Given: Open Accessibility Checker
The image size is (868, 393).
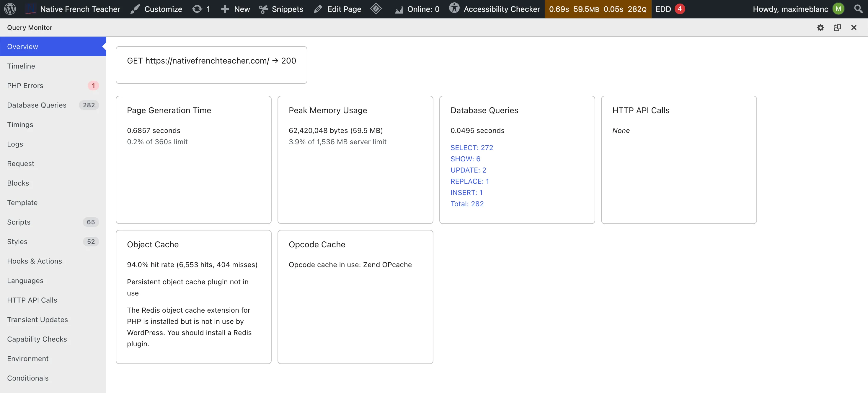Looking at the screenshot, I should click(x=494, y=9).
